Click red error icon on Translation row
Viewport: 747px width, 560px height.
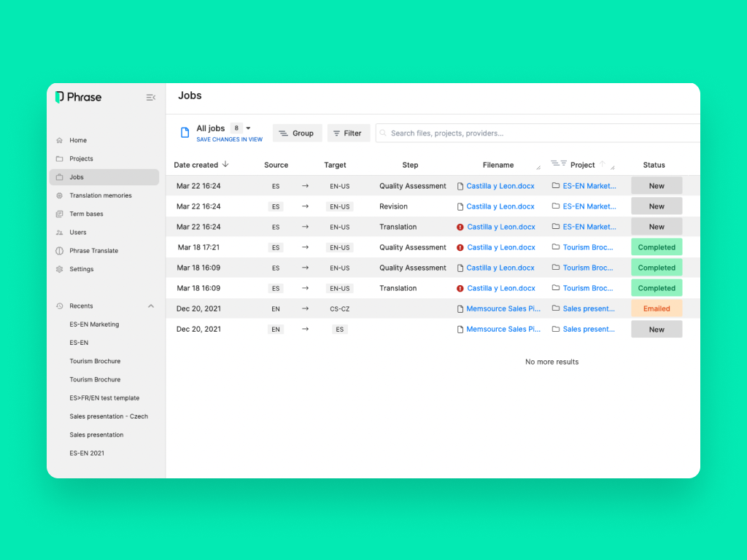(x=460, y=227)
